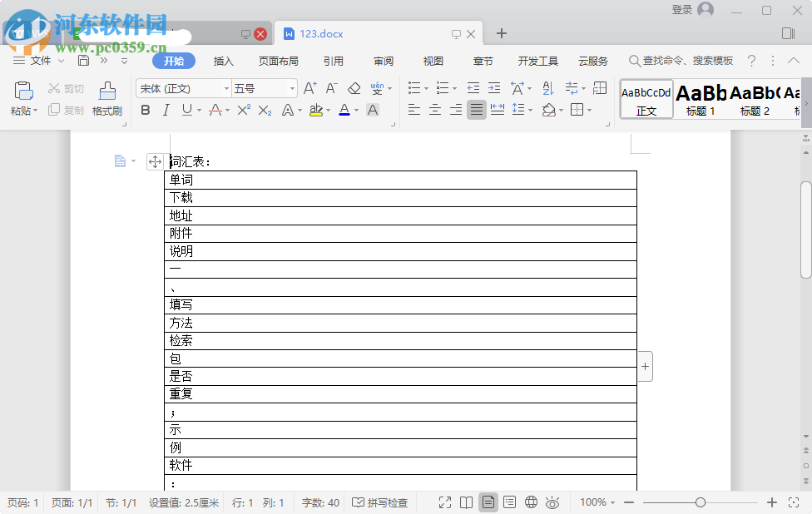Apply bold formatting with the B icon
The width and height of the screenshot is (812, 514).
click(146, 110)
